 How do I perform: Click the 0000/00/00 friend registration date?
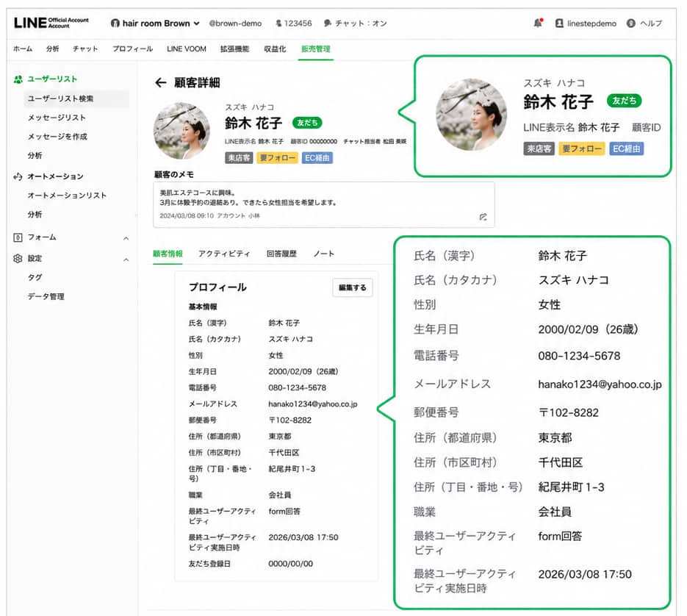click(290, 564)
